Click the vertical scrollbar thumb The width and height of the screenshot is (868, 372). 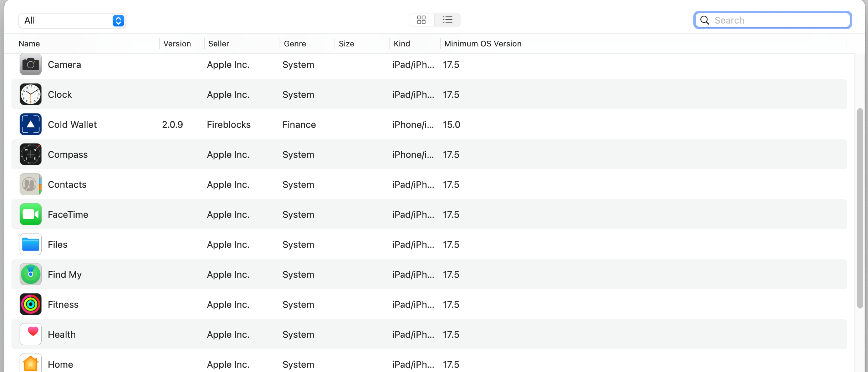pos(860,208)
